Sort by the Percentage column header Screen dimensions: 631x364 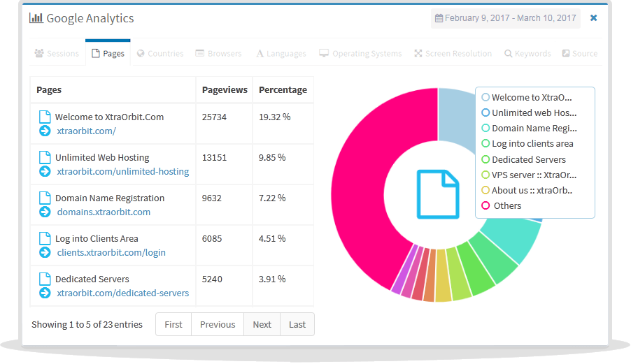(283, 90)
